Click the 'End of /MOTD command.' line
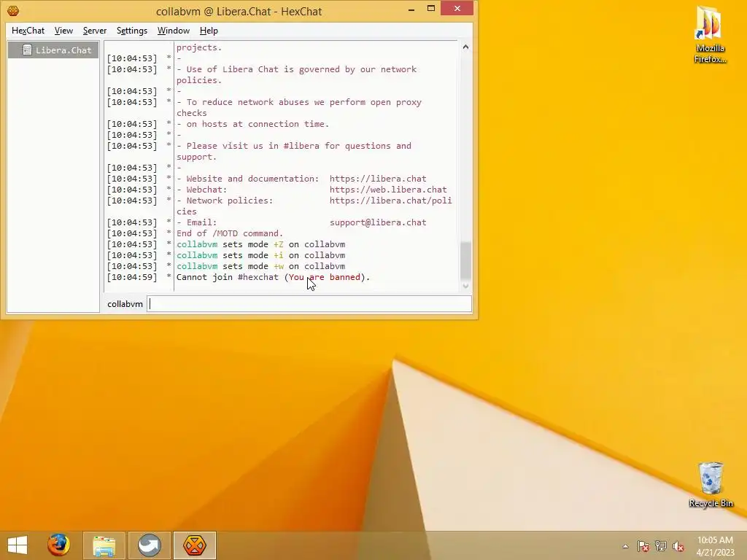 [x=230, y=233]
